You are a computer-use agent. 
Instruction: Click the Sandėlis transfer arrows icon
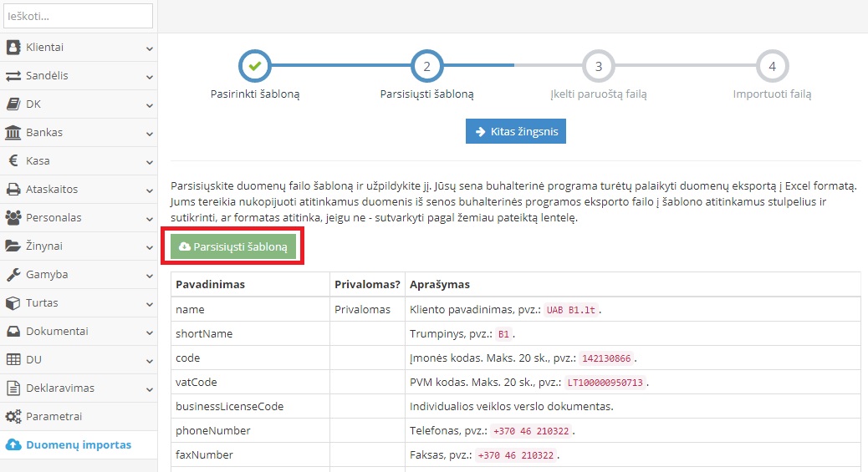pos(13,76)
